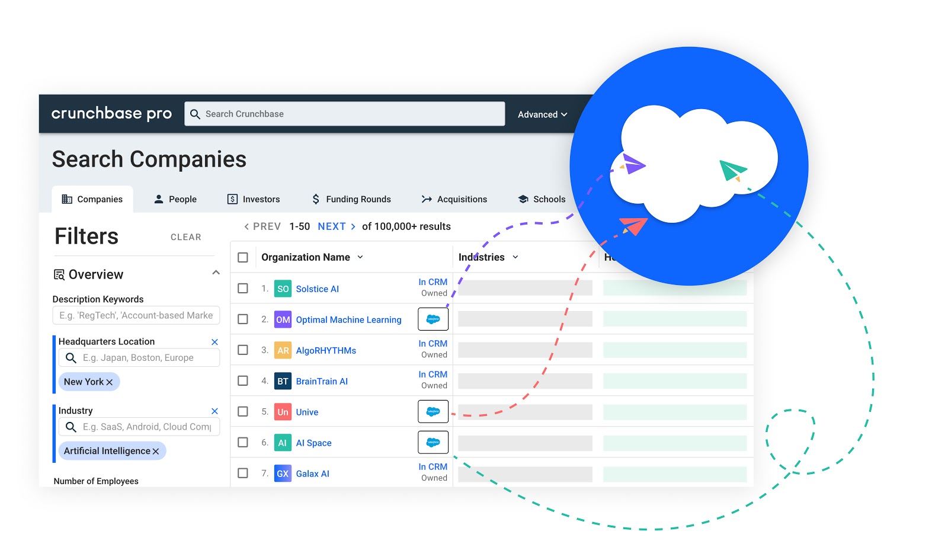Check the Optimal Machine Learning row
The height and width of the screenshot is (560, 948).
tap(243, 319)
